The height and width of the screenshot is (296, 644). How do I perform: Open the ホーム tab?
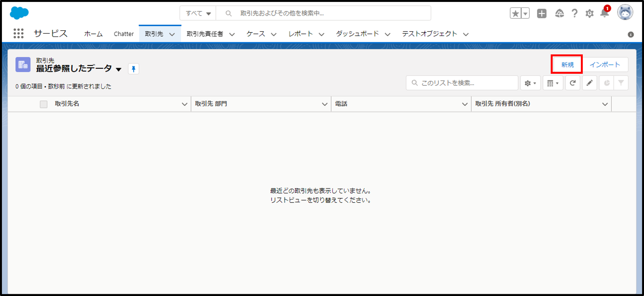pyautogui.click(x=93, y=34)
